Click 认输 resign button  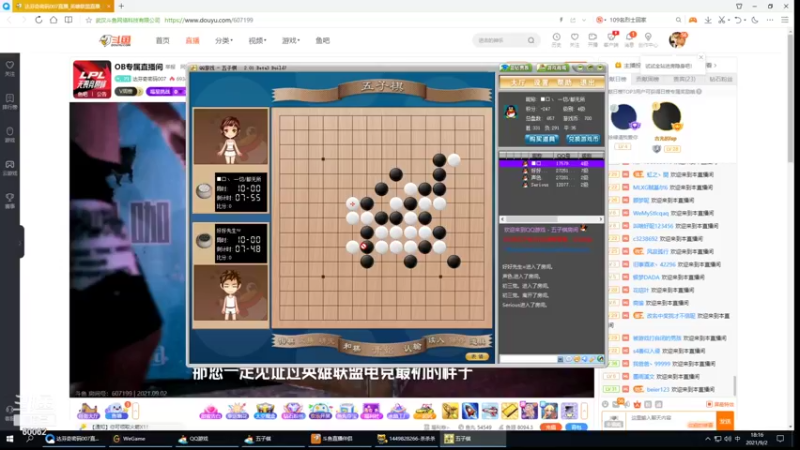[x=412, y=347]
